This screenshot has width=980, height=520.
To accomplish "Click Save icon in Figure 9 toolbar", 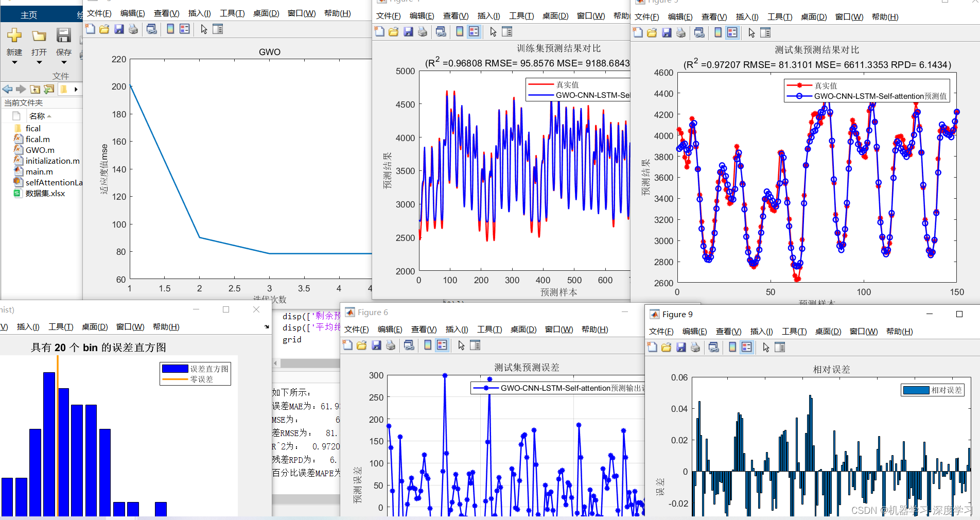I will click(681, 347).
